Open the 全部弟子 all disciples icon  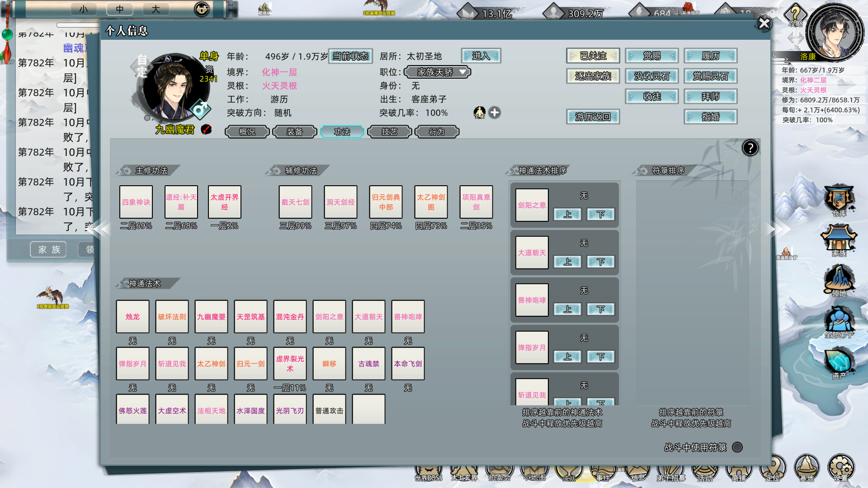839,322
